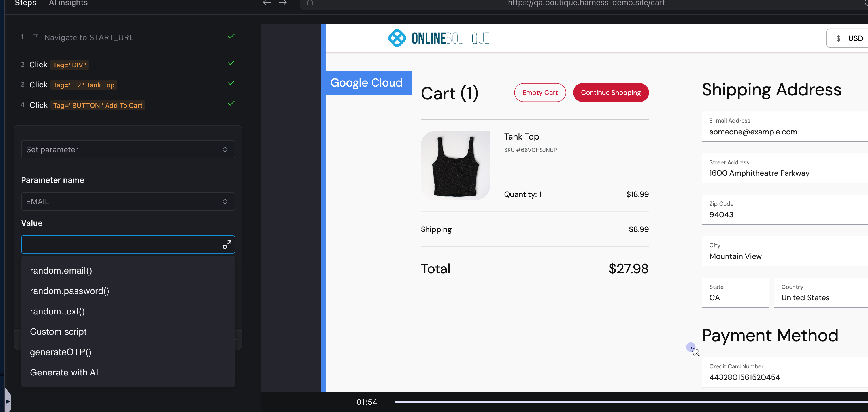Click the play arrow icon at bottom-left
Viewport: 868px width, 412px height.
pyautogui.click(x=8, y=401)
